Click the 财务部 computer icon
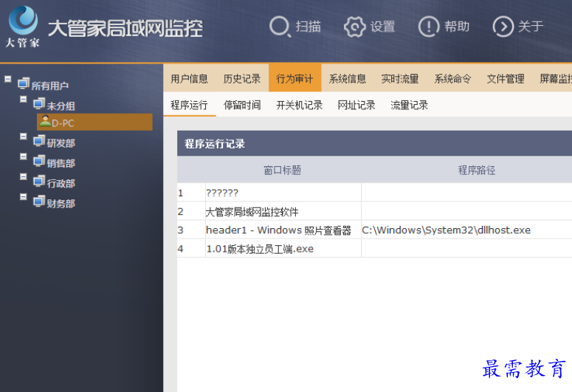Image resolution: width=572 pixels, height=392 pixels. pos(39,201)
